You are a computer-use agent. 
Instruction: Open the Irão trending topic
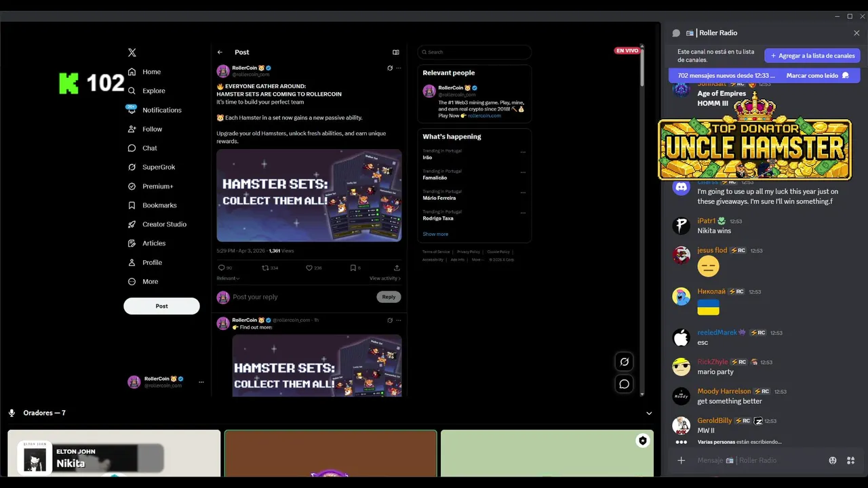click(427, 157)
